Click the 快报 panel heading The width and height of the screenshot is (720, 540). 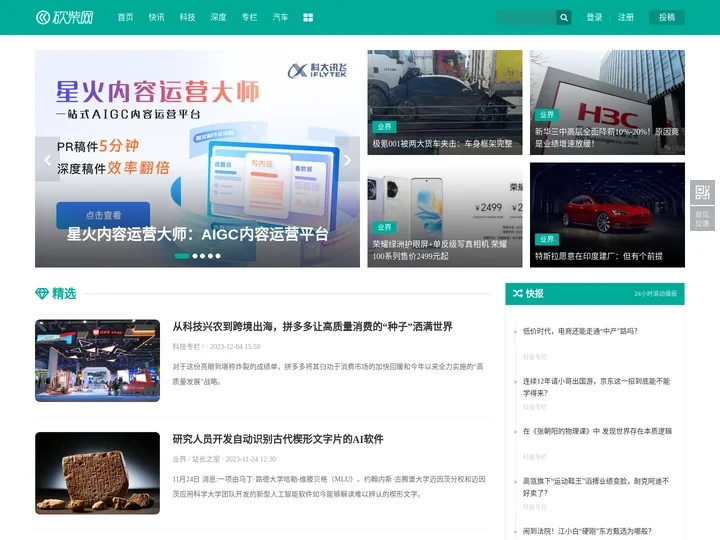[x=534, y=293]
